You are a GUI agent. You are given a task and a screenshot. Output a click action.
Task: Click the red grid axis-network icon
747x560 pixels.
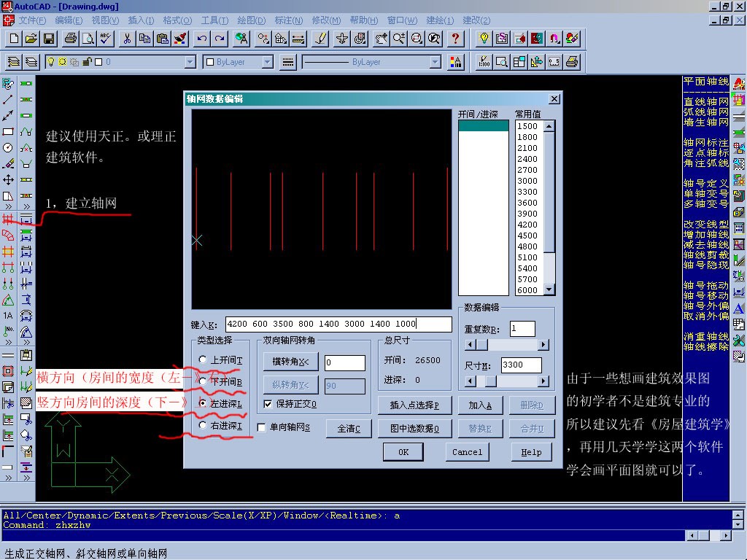click(8, 219)
